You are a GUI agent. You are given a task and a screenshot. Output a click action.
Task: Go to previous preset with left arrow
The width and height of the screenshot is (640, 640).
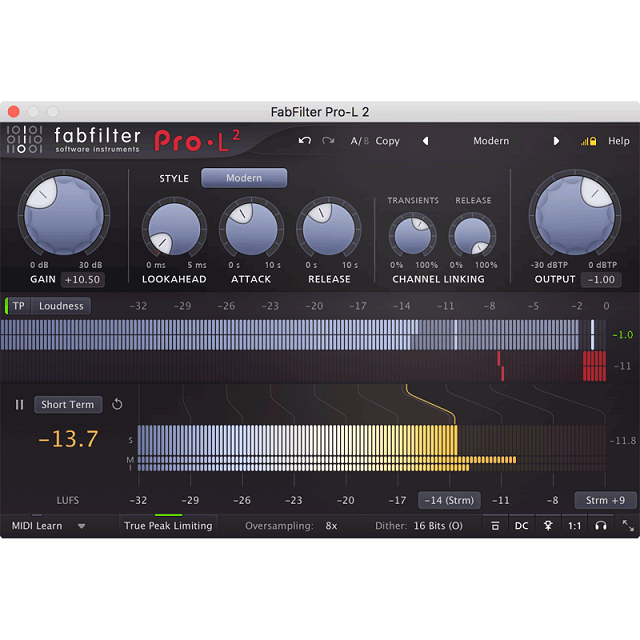(426, 141)
